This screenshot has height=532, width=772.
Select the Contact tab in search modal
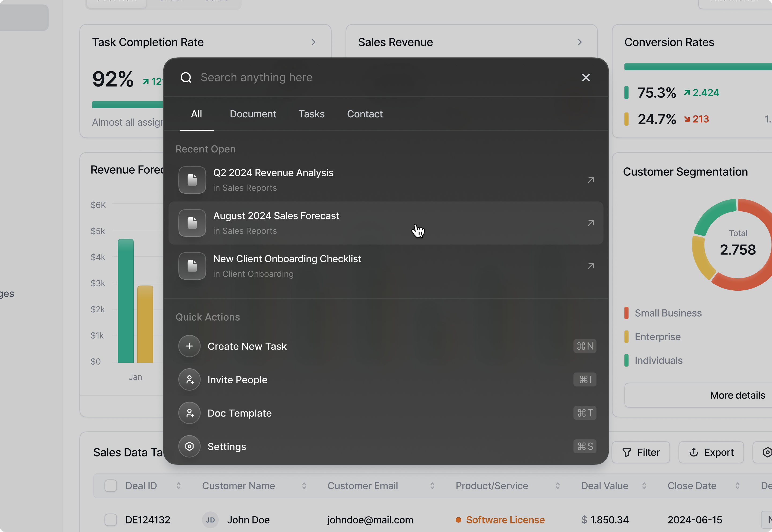[x=365, y=114]
